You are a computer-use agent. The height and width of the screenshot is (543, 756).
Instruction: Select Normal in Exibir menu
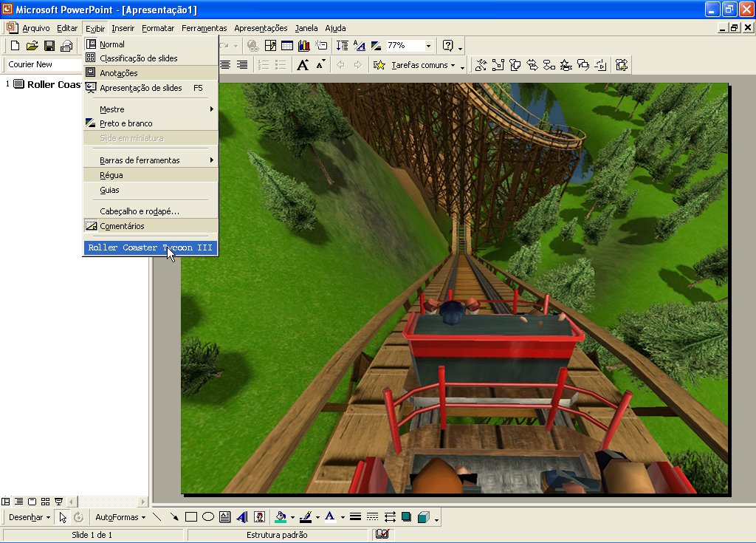151,44
